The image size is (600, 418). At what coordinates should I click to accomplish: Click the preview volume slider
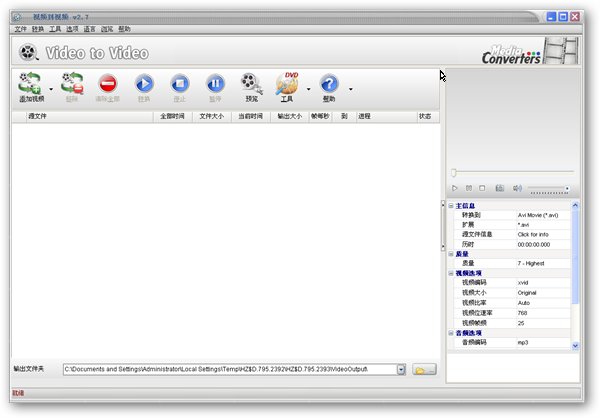coord(548,188)
